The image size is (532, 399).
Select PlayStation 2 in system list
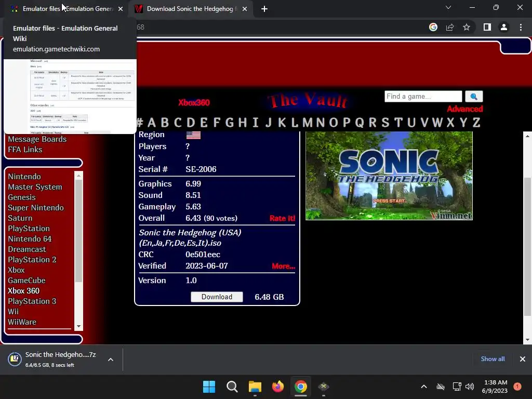click(x=32, y=260)
